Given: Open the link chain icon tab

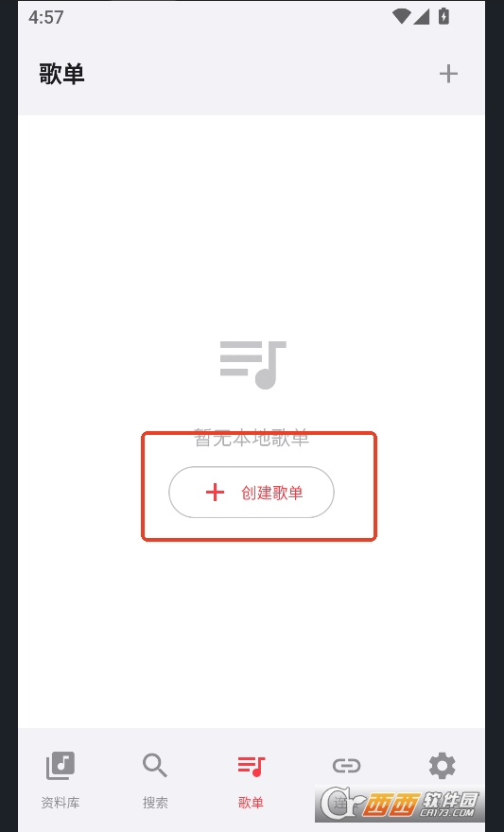Looking at the screenshot, I should pyautogui.click(x=346, y=765).
